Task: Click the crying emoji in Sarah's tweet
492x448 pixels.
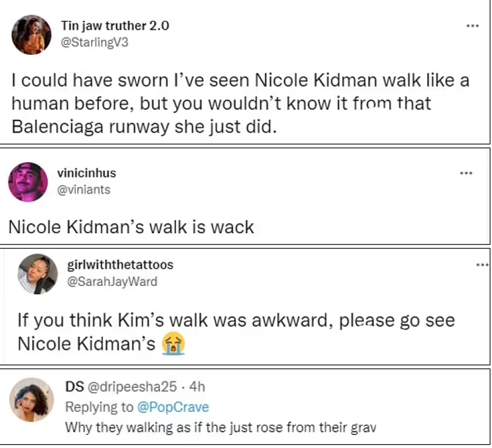Action: pos(173,344)
